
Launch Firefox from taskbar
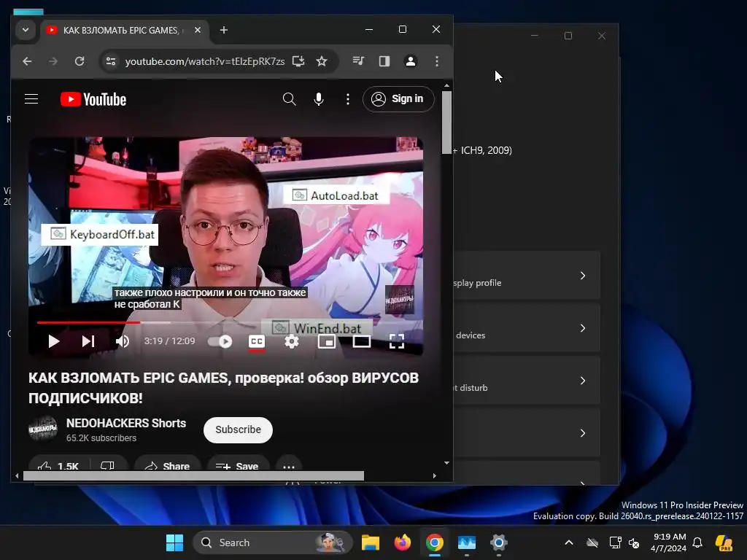403,542
